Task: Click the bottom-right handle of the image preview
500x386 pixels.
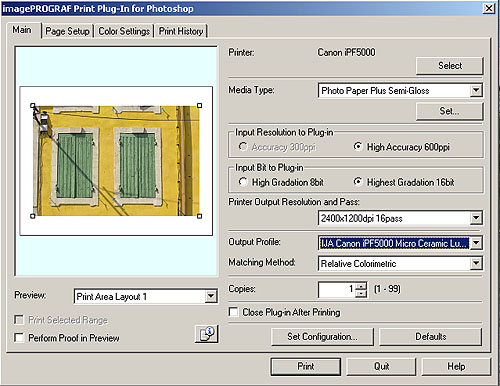Action: pyautogui.click(x=199, y=216)
